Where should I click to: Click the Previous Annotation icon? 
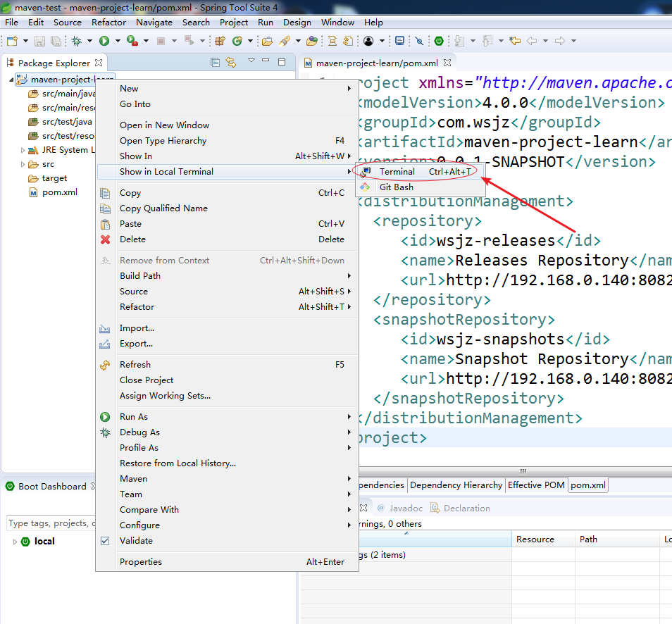click(487, 41)
